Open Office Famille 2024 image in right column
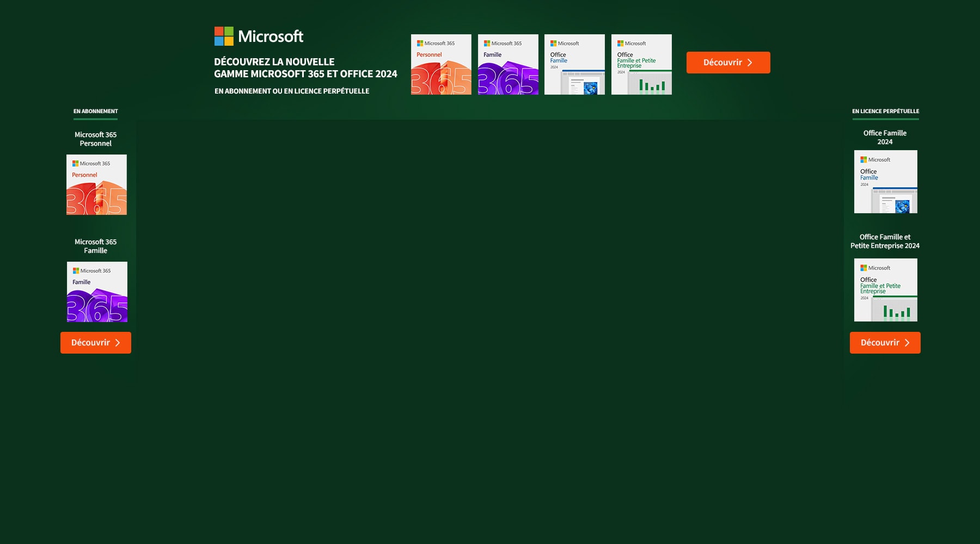The width and height of the screenshot is (980, 544). pyautogui.click(x=885, y=182)
